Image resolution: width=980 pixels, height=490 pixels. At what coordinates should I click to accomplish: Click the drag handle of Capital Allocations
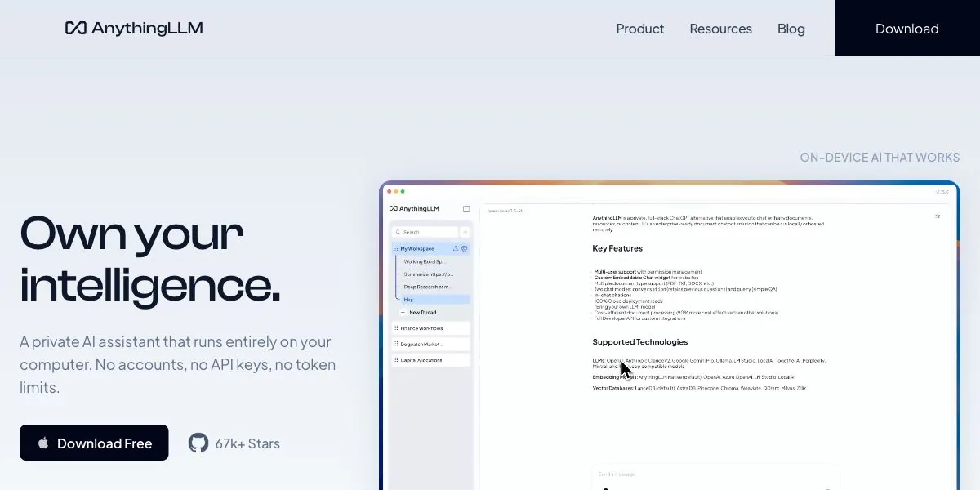(396, 360)
